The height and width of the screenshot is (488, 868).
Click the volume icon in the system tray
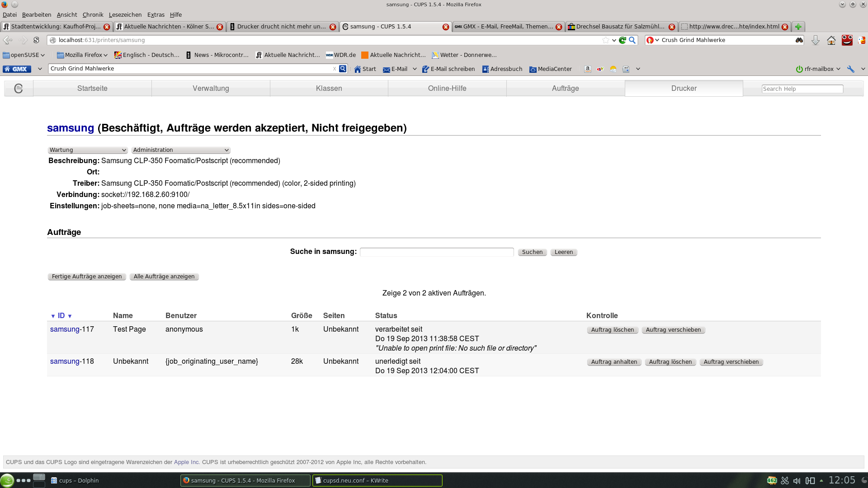pos(797,480)
